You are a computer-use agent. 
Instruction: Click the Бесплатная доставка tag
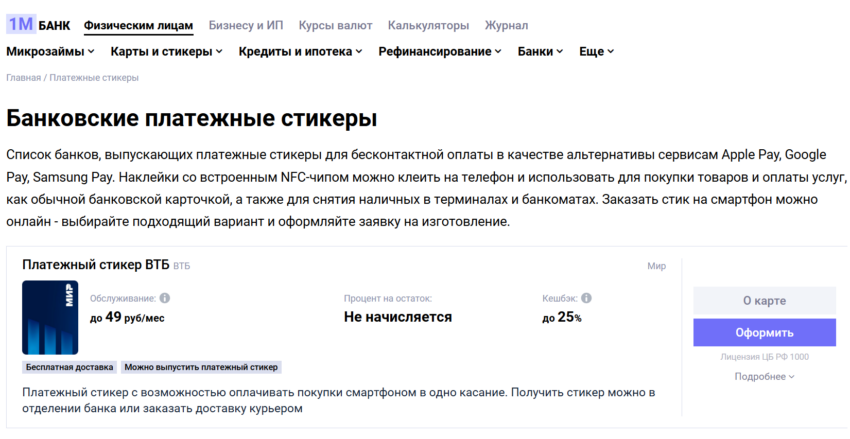pos(69,367)
